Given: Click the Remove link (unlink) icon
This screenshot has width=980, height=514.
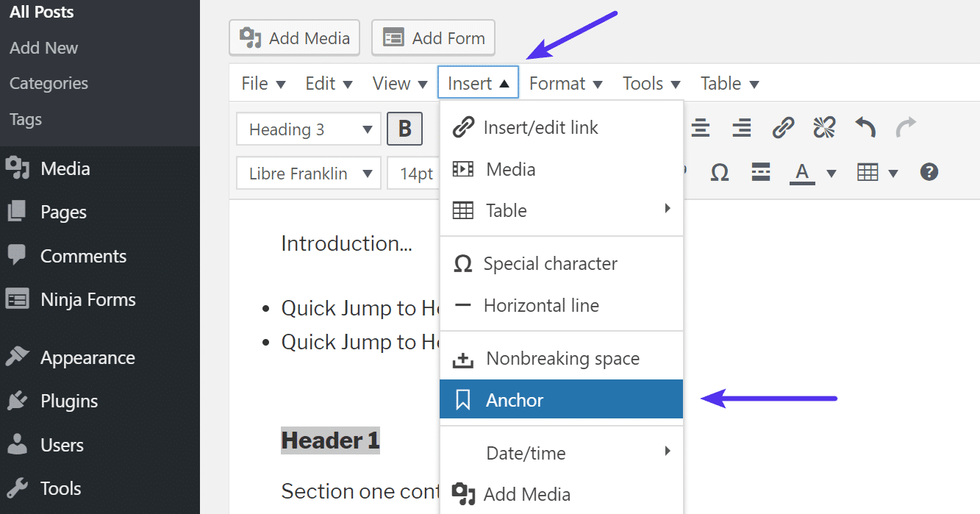Looking at the screenshot, I should [x=824, y=129].
